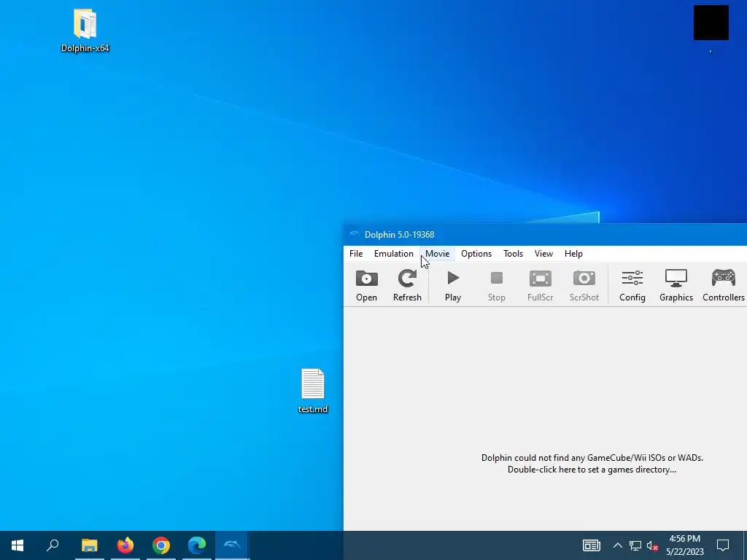Launch Firefox from the taskbar

(x=125, y=545)
